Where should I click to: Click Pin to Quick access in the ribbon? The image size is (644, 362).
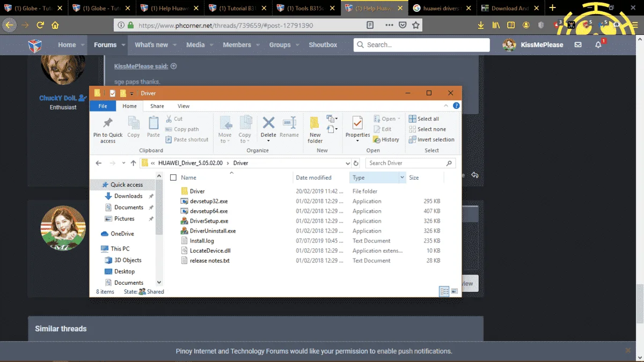(108, 130)
